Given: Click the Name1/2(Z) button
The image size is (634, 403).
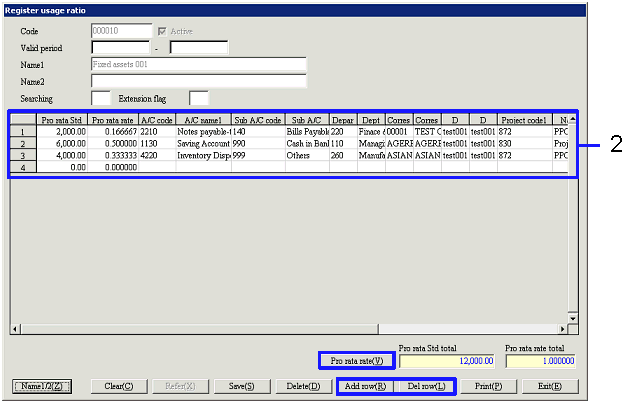Looking at the screenshot, I should pyautogui.click(x=44, y=386).
